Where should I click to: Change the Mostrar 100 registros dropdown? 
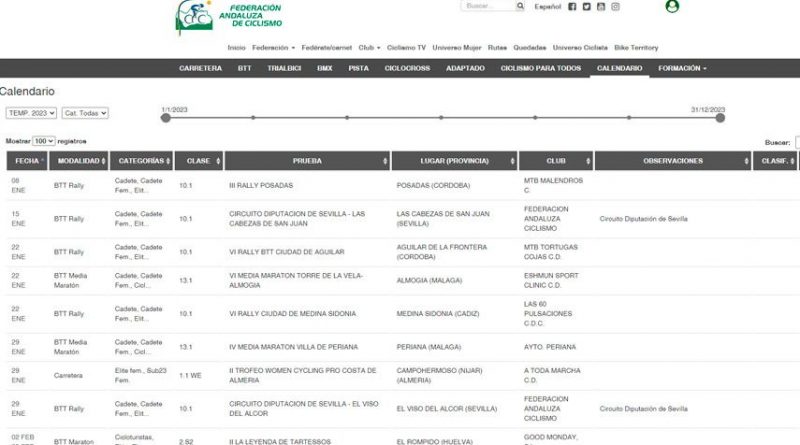point(44,142)
